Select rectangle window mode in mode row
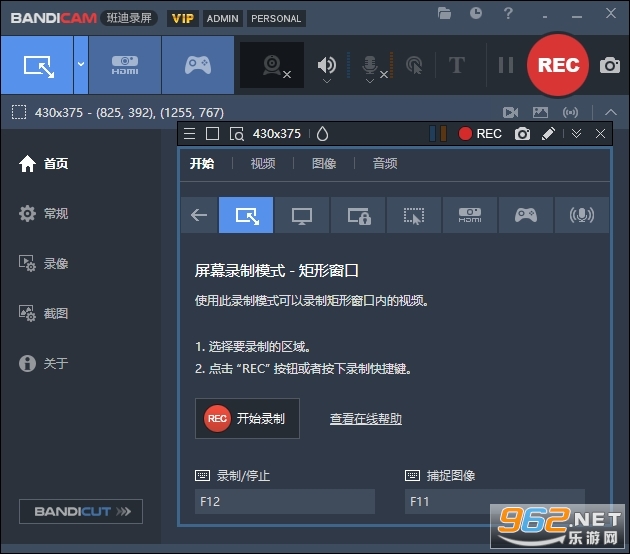Viewport: 630px width, 554px height. point(246,215)
